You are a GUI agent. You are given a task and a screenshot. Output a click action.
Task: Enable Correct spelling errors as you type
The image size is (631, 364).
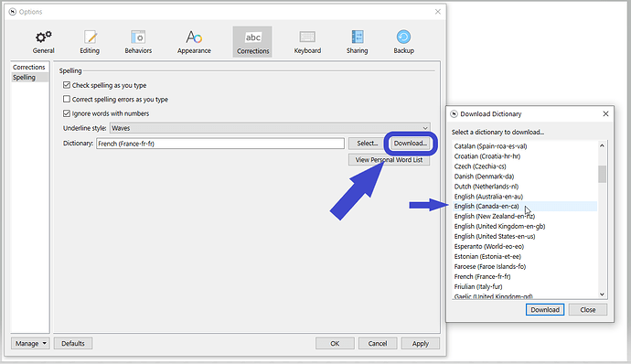click(x=67, y=99)
